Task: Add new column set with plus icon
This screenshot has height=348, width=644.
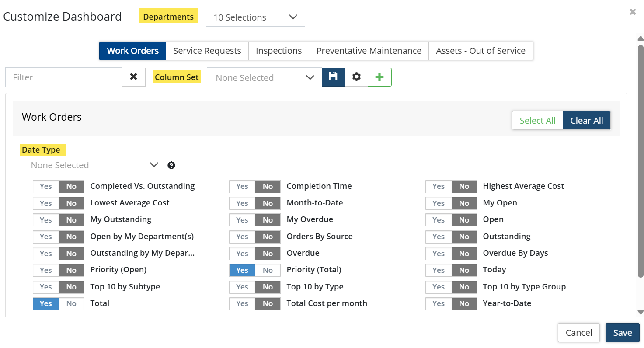Action: (379, 77)
